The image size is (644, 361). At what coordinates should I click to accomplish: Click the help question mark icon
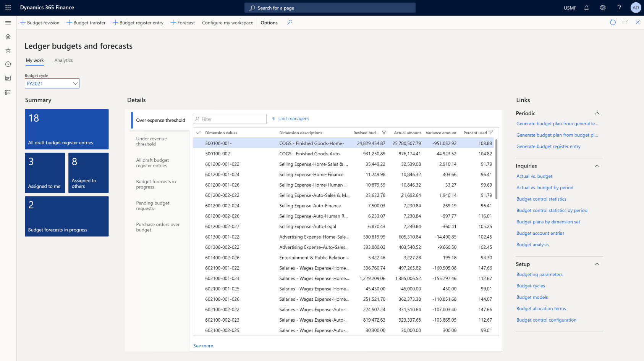tap(619, 8)
